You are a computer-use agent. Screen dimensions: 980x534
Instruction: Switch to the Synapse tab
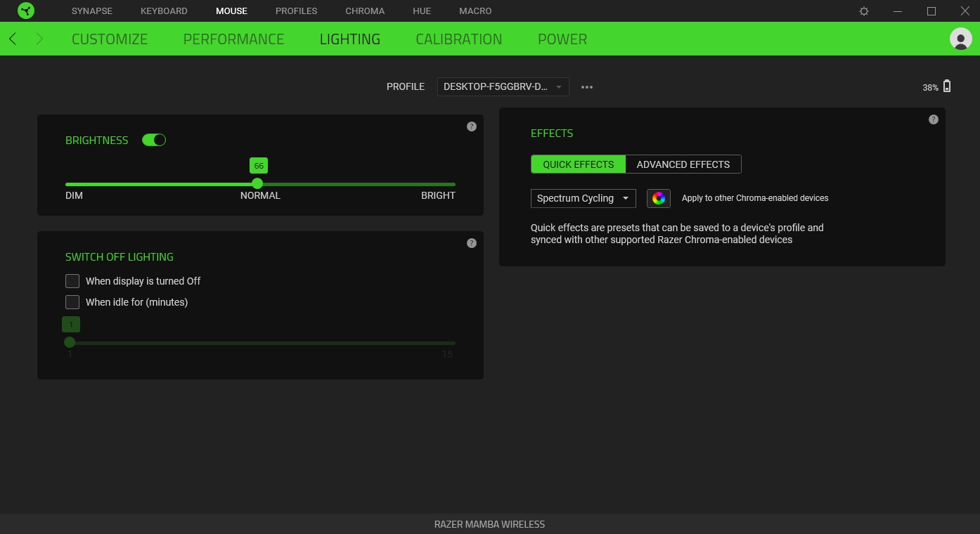point(92,11)
